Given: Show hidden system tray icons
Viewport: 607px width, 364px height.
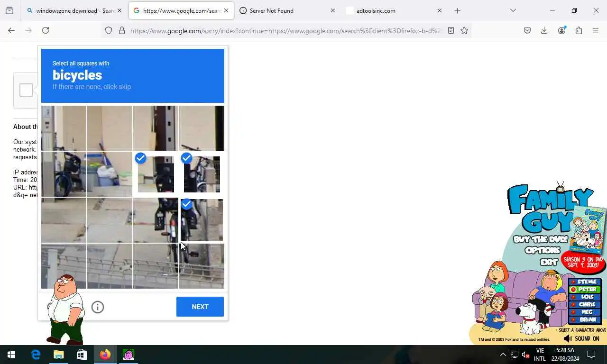Looking at the screenshot, I should click(503, 355).
